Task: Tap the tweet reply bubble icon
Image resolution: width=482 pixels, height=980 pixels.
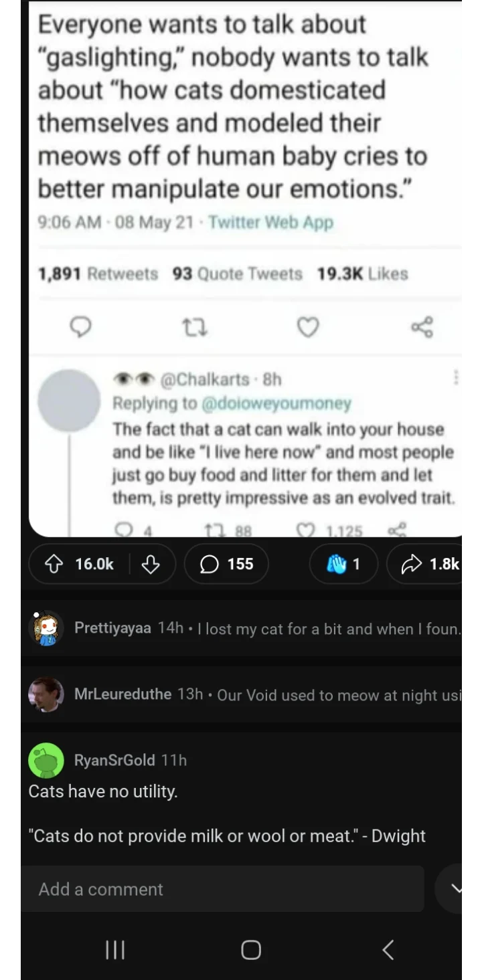Action: (81, 327)
